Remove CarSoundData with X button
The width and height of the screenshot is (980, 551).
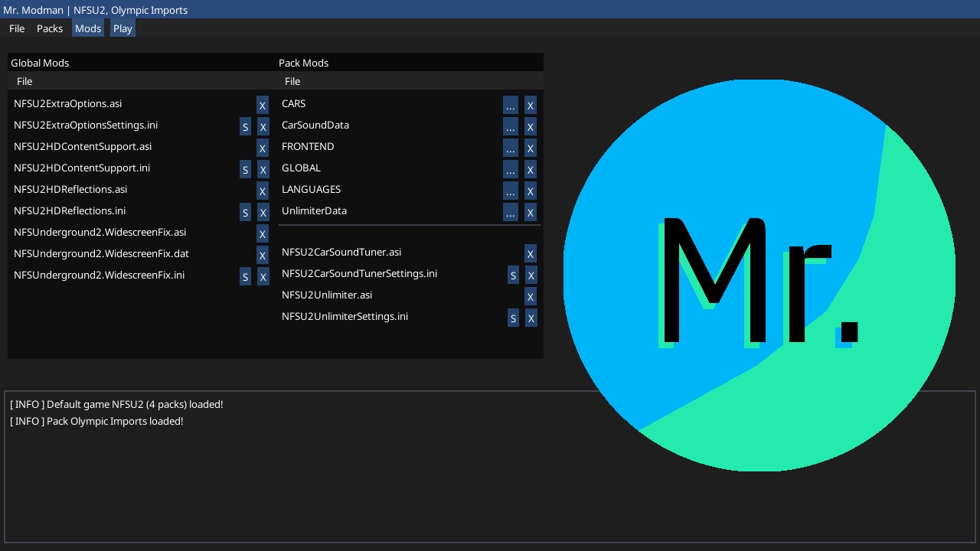point(531,127)
